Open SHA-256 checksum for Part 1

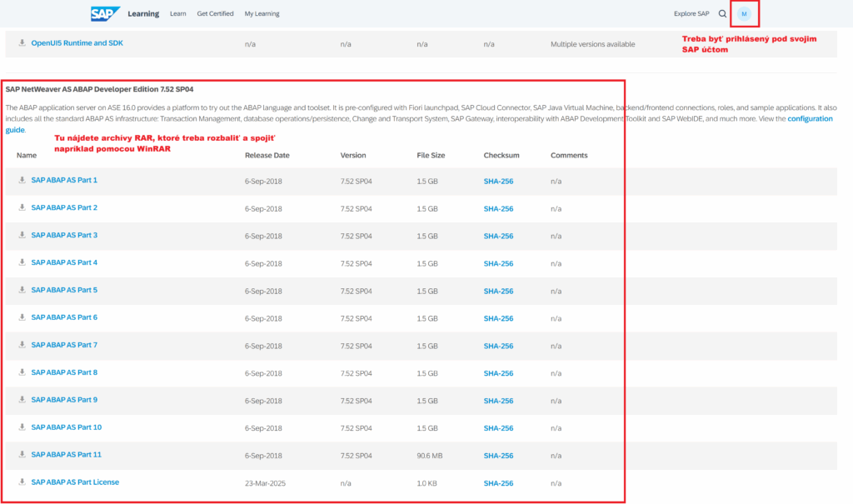pyautogui.click(x=498, y=182)
